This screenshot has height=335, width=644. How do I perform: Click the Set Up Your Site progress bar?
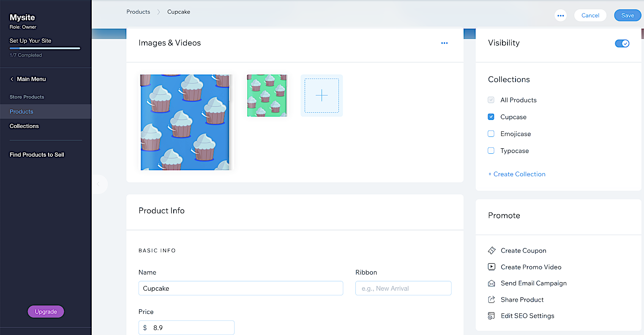45,49
